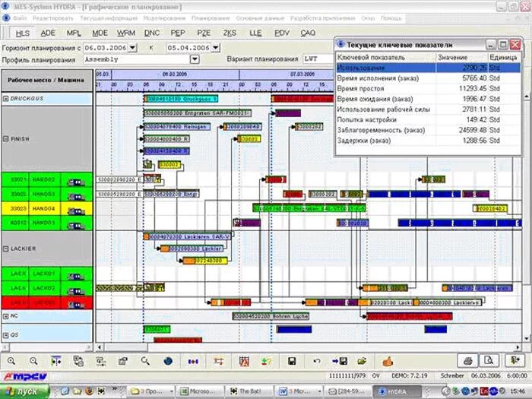The height and width of the screenshot is (399, 532).
Task: Open print preview with the page magnifier icon
Action: (489, 360)
